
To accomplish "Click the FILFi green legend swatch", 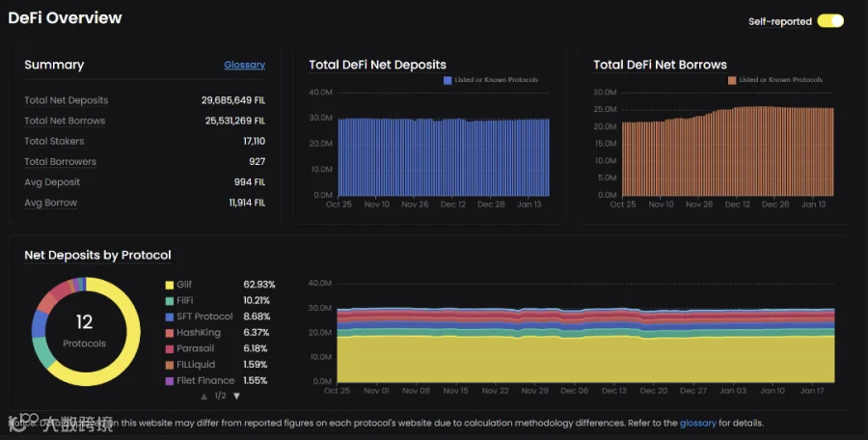I will pos(170,301).
